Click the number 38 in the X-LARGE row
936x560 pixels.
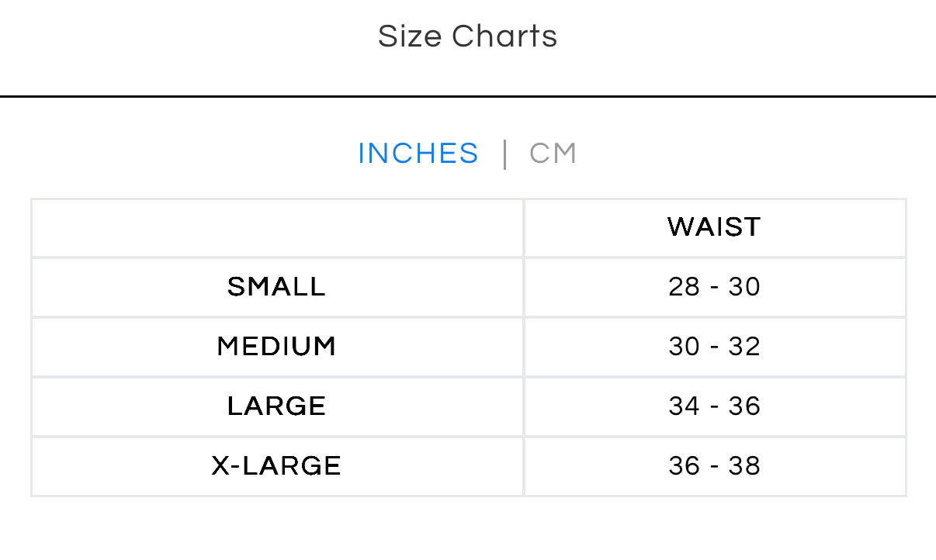tap(744, 466)
